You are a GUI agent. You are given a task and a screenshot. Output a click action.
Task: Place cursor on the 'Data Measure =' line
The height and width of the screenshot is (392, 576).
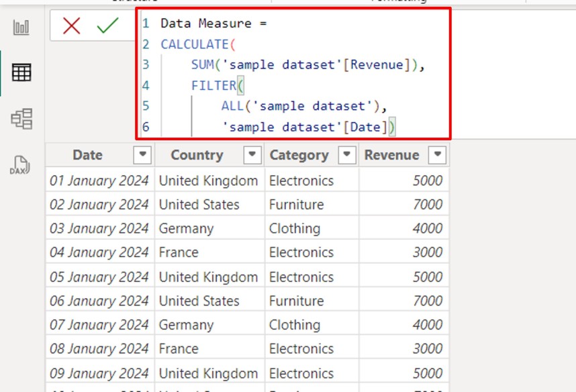[x=213, y=23]
